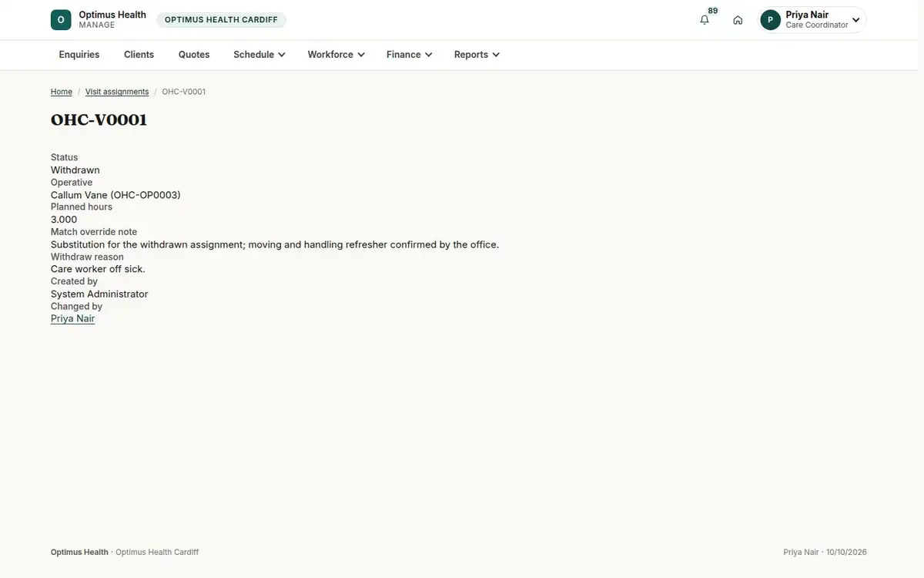Open the Priya Nair changed-by link
The image size is (924, 578).
(73, 318)
